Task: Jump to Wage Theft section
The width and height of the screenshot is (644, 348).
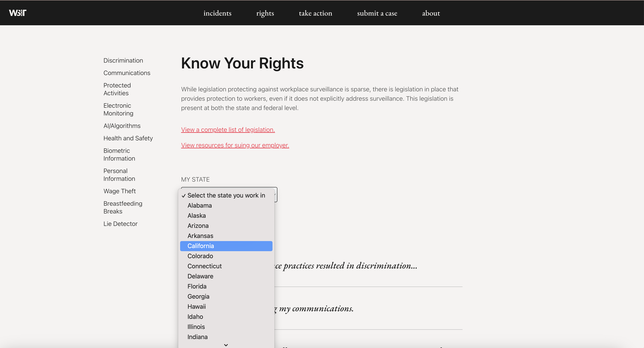Action: click(120, 191)
